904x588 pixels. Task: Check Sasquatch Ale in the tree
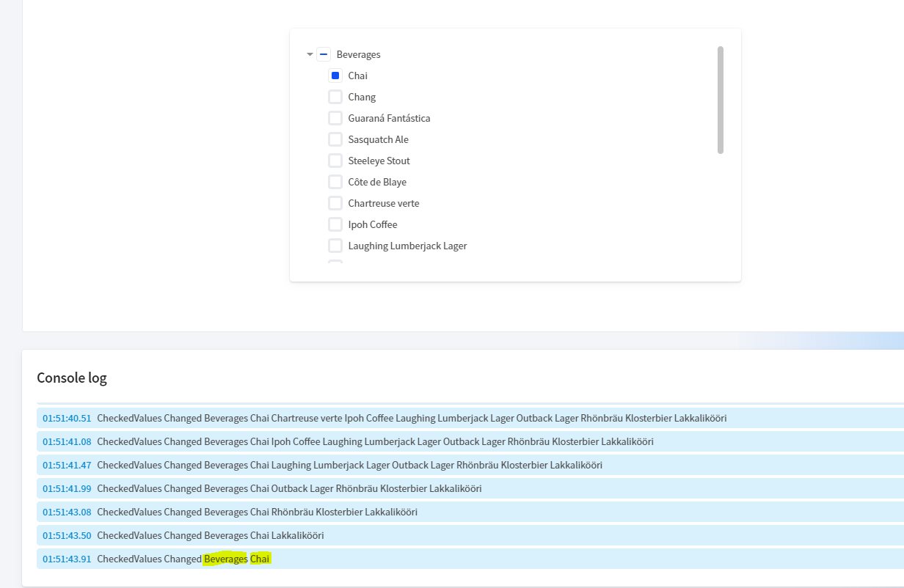pos(335,139)
